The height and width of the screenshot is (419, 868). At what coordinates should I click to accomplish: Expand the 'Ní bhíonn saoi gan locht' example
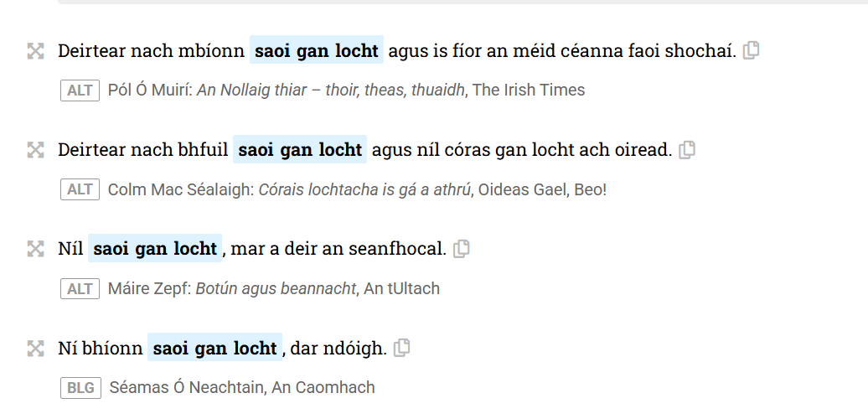tap(35, 348)
